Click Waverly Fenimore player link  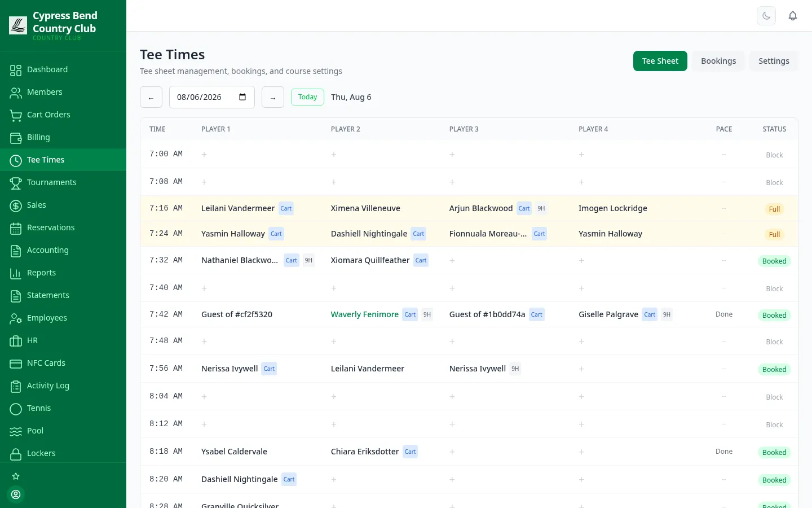(365, 314)
